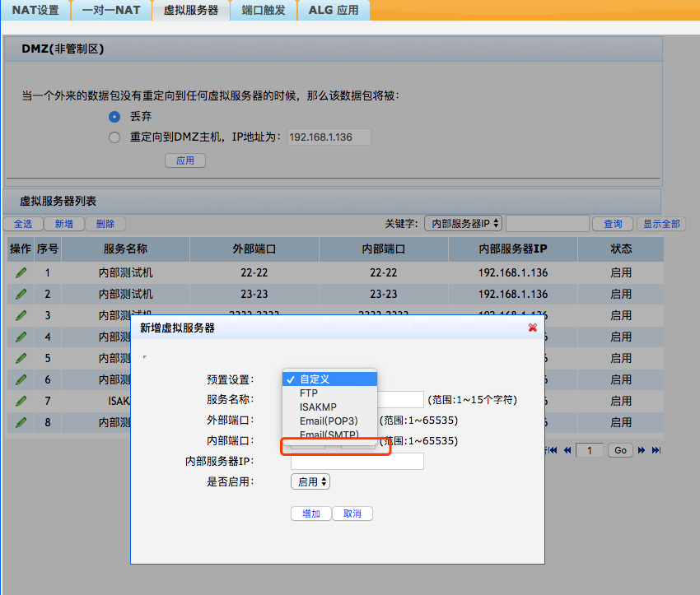Click 23-23 external port in row 2
The height and width of the screenshot is (595, 700).
click(x=254, y=294)
